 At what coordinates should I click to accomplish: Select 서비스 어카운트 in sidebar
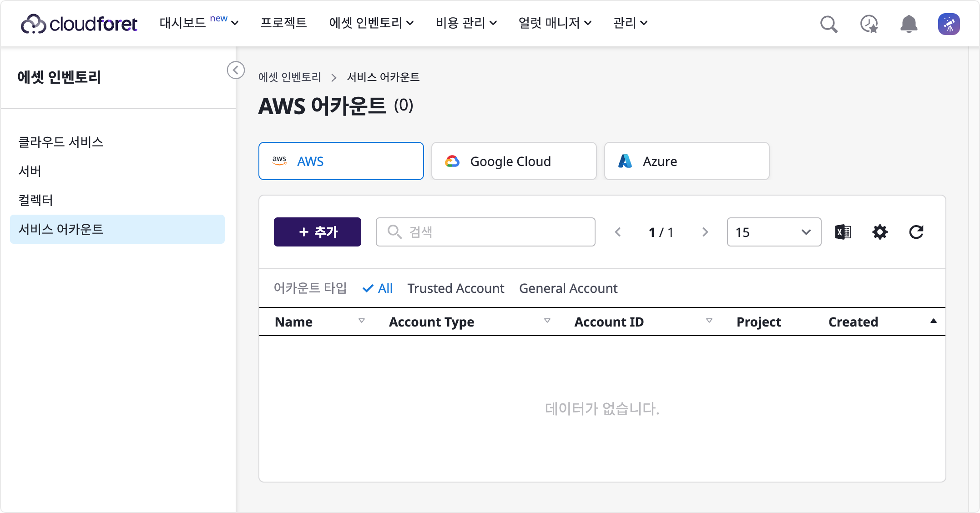[117, 229]
